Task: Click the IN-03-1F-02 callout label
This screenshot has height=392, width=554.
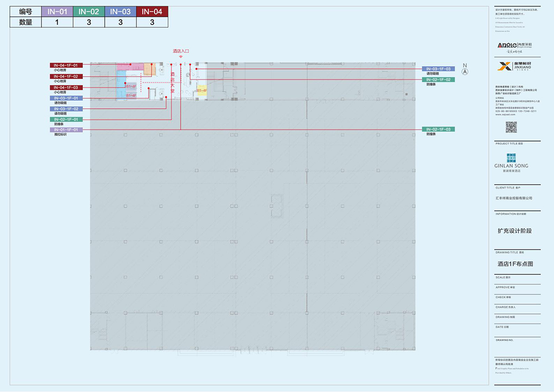Action: [x=66, y=109]
